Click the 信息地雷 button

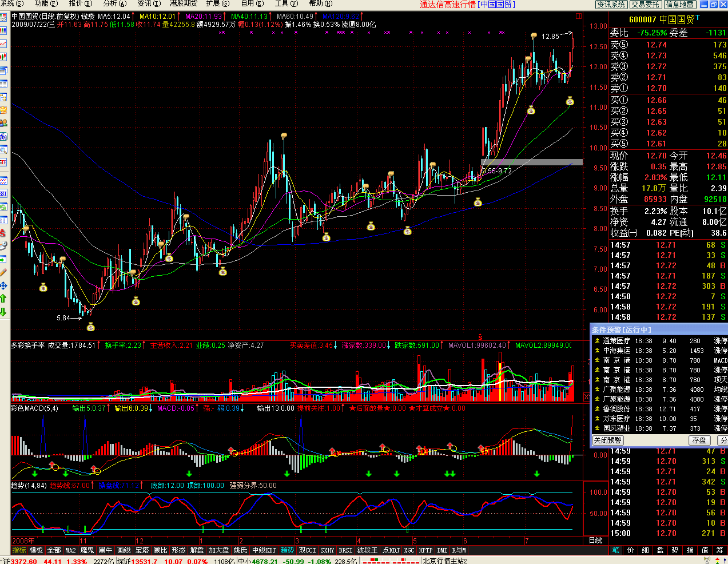pyautogui.click(x=680, y=4)
